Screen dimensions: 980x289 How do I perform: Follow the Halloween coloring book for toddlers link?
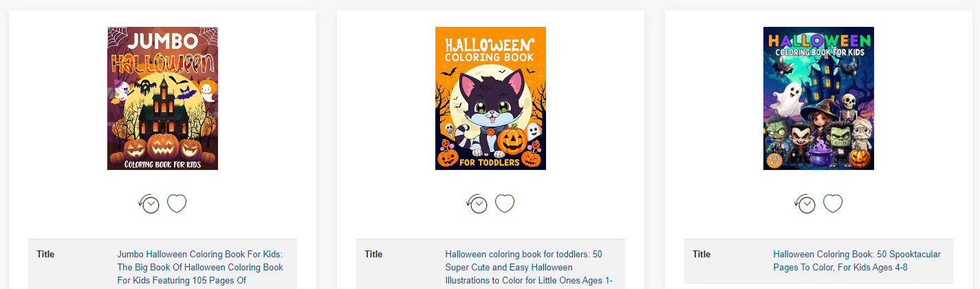[528, 267]
